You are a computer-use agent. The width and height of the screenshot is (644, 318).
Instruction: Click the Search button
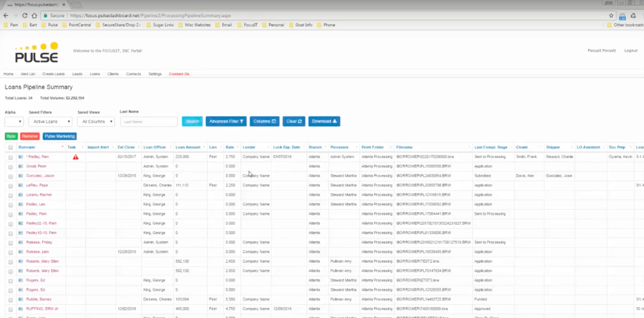192,121
